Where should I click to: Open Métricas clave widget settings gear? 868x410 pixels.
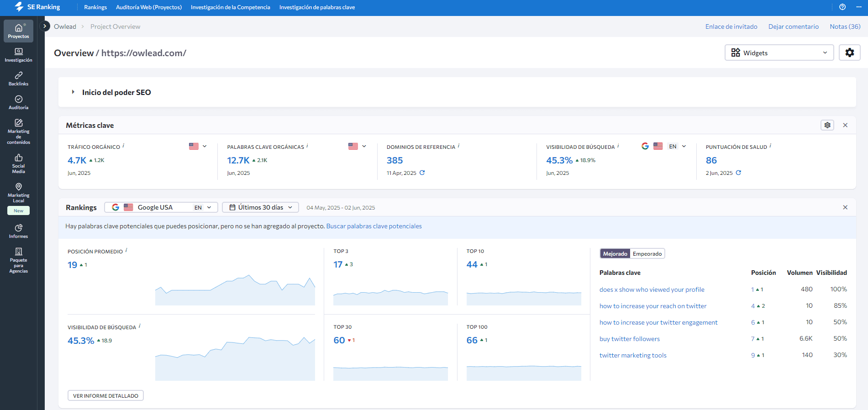827,125
